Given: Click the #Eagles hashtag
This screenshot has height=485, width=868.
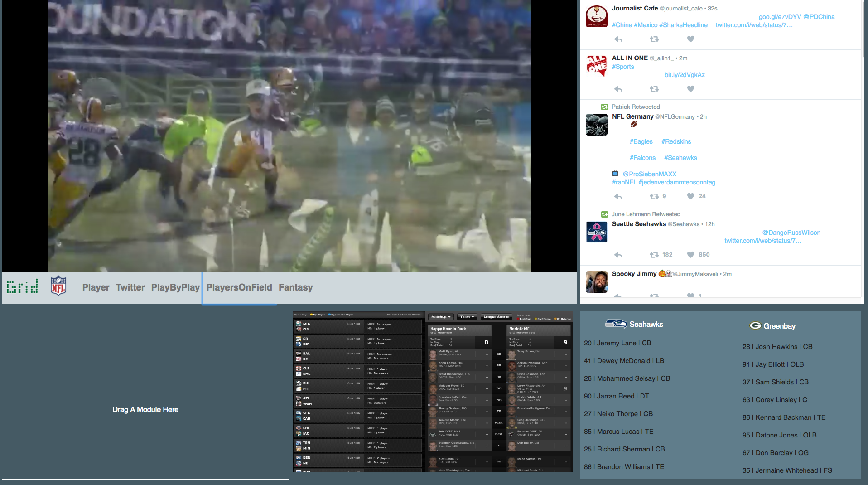Looking at the screenshot, I should [x=641, y=141].
